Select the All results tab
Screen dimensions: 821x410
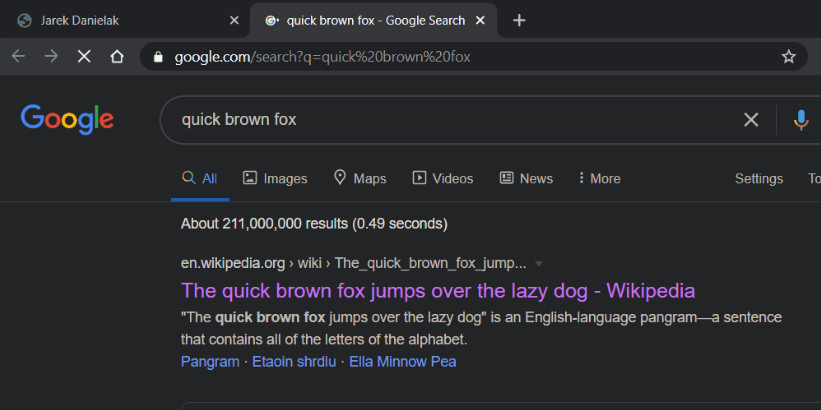(x=199, y=179)
